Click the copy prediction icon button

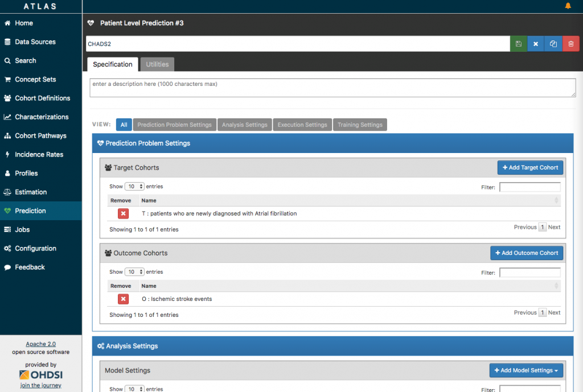(553, 44)
